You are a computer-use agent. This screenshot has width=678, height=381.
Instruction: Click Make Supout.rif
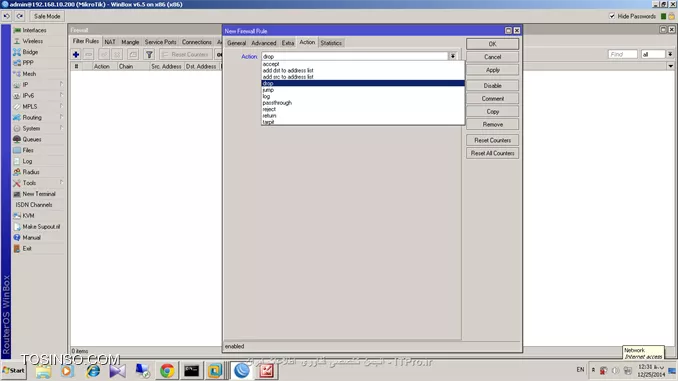point(41,227)
